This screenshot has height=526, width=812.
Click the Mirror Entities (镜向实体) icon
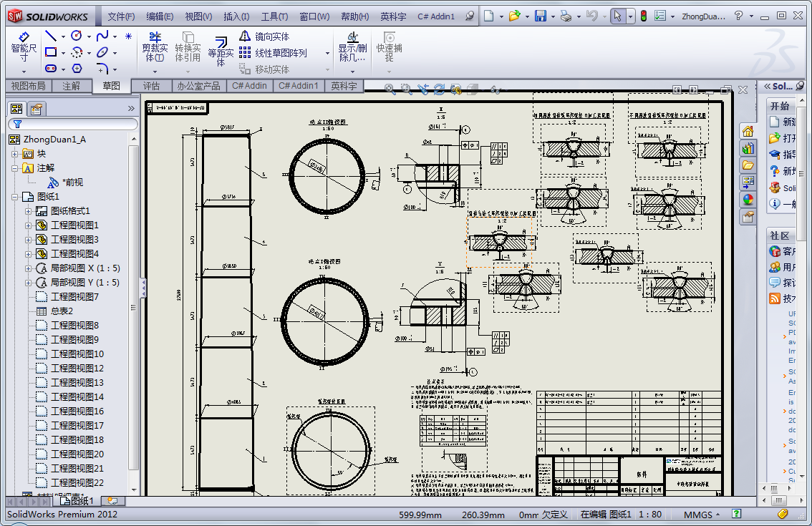245,36
